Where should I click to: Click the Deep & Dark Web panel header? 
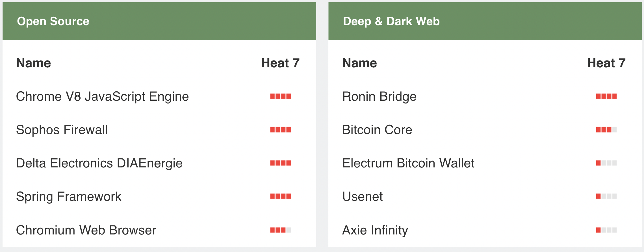[x=391, y=21]
